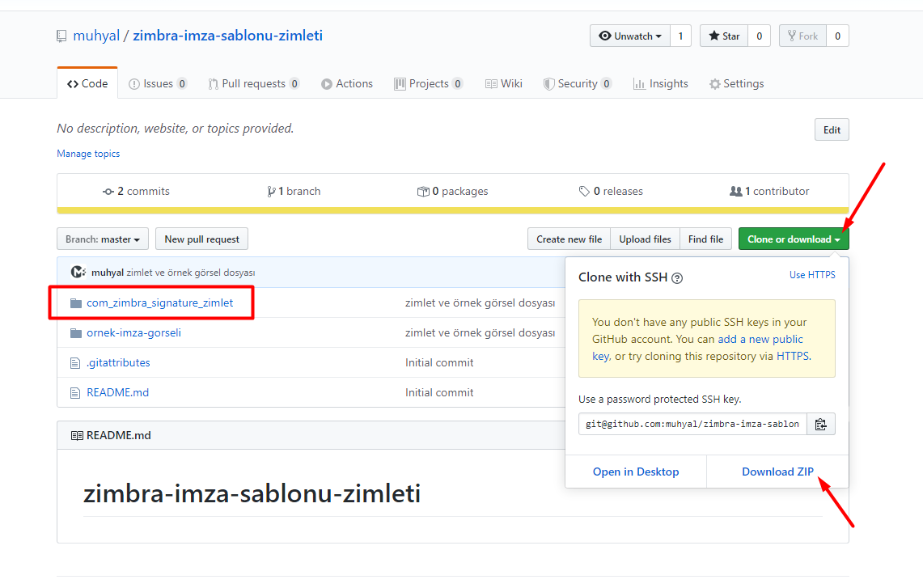The height and width of the screenshot is (588, 923).
Task: Select the SSH clone URL field
Action: [692, 424]
